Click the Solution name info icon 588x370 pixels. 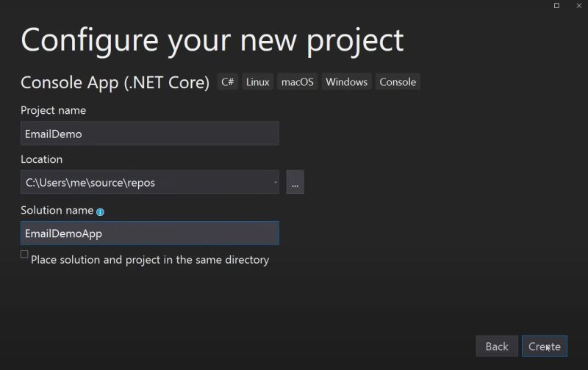[100, 211]
